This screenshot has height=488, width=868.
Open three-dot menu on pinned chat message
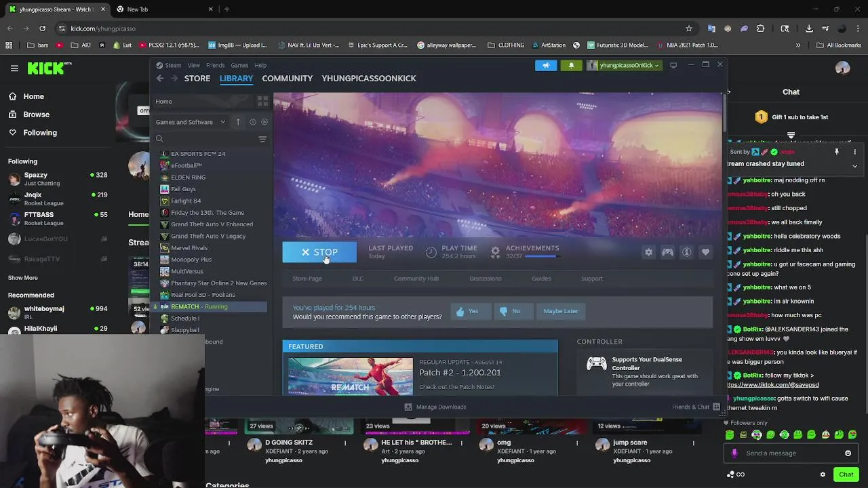coord(855,152)
